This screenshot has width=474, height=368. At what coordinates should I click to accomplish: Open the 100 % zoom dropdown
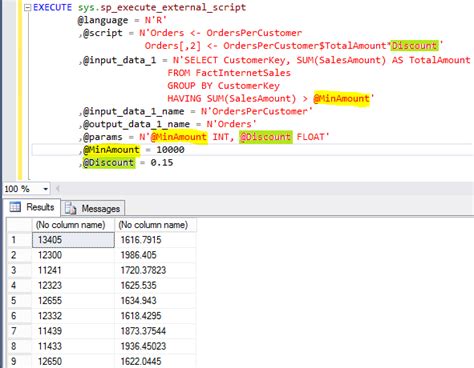point(46,189)
